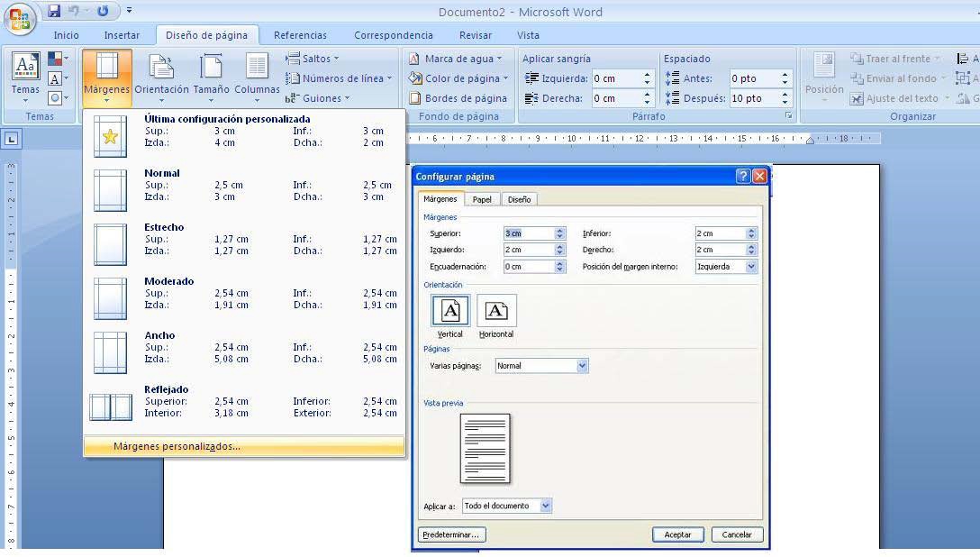Open Papel tab in Configurar página
This screenshot has height=557, width=980.
pyautogui.click(x=482, y=199)
